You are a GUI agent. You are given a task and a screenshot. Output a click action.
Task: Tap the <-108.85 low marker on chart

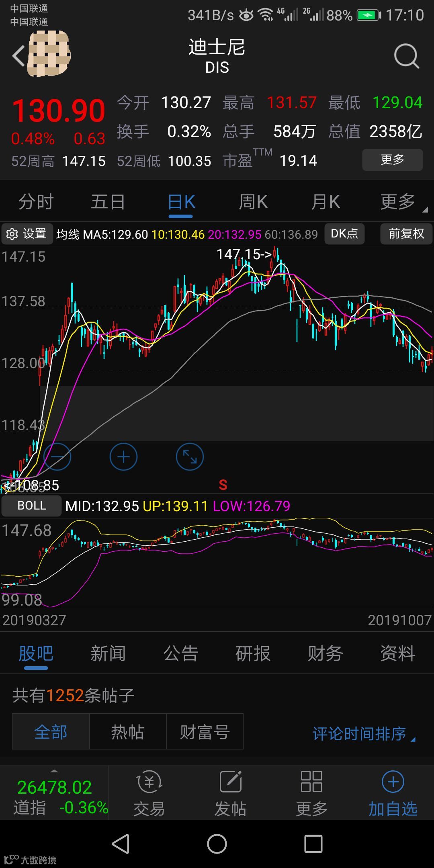tap(31, 485)
